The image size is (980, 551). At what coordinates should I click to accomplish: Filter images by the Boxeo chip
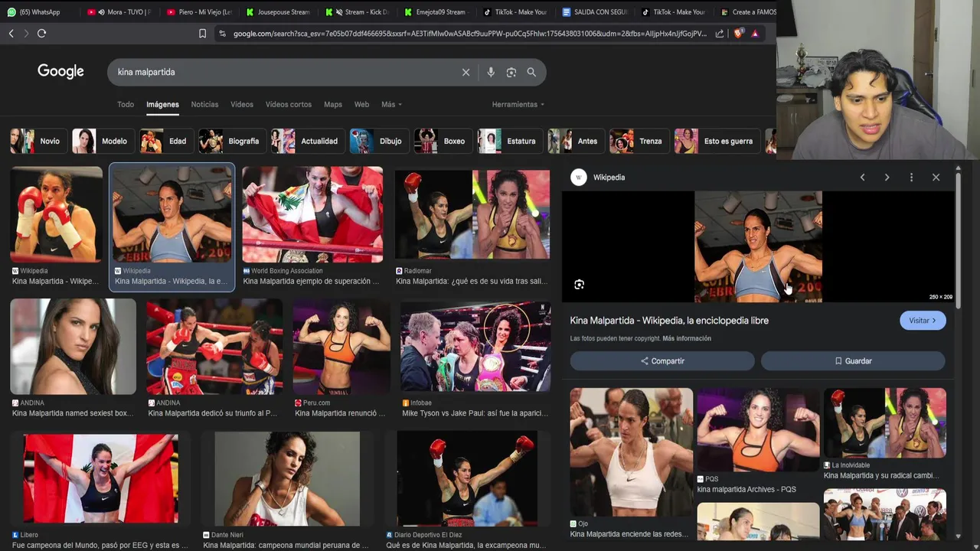click(443, 142)
